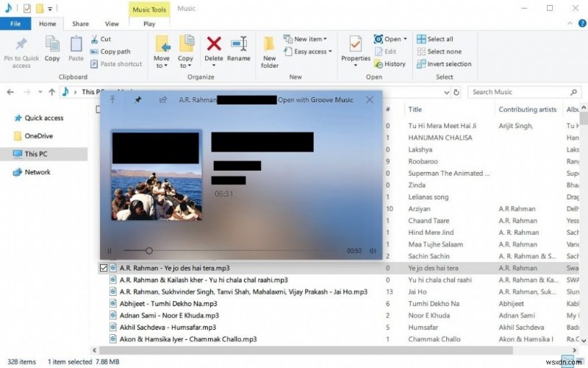
Task: Cut the selected file
Action: click(101, 39)
